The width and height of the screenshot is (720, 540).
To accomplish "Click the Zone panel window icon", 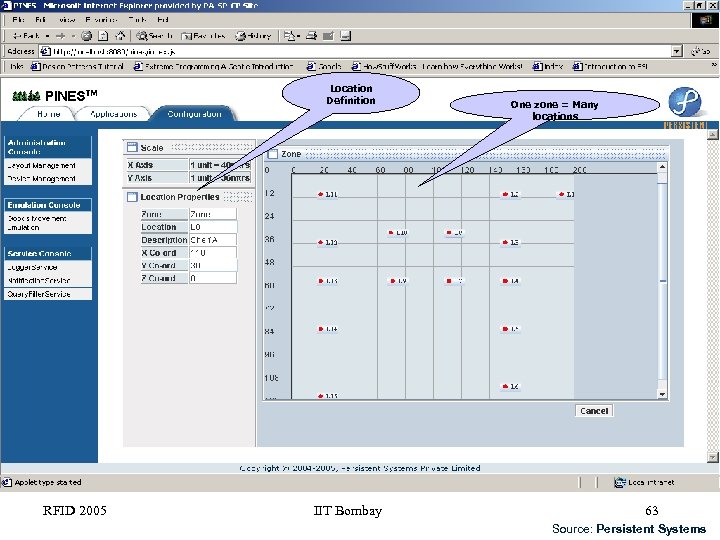I will [x=273, y=154].
